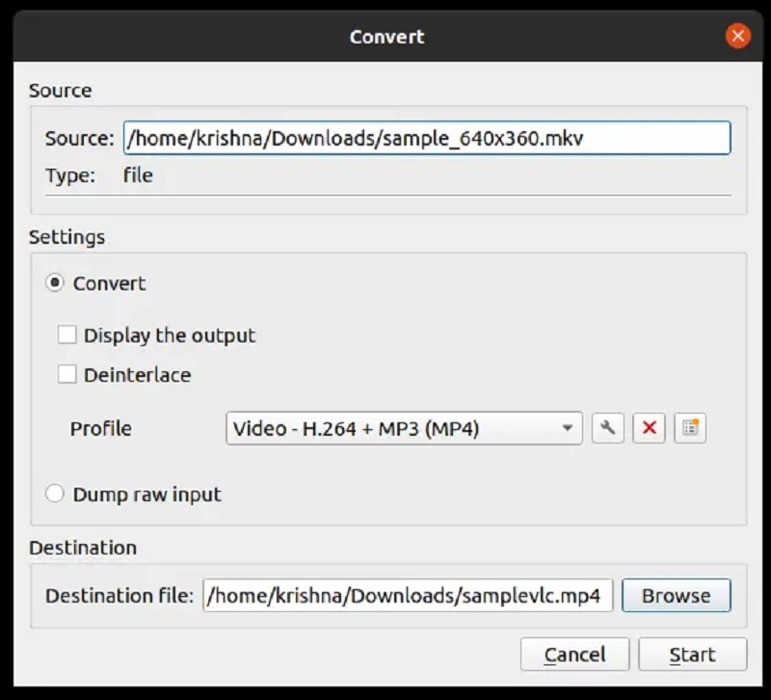
Task: Open profile editor with the wrench icon
Action: 608,428
